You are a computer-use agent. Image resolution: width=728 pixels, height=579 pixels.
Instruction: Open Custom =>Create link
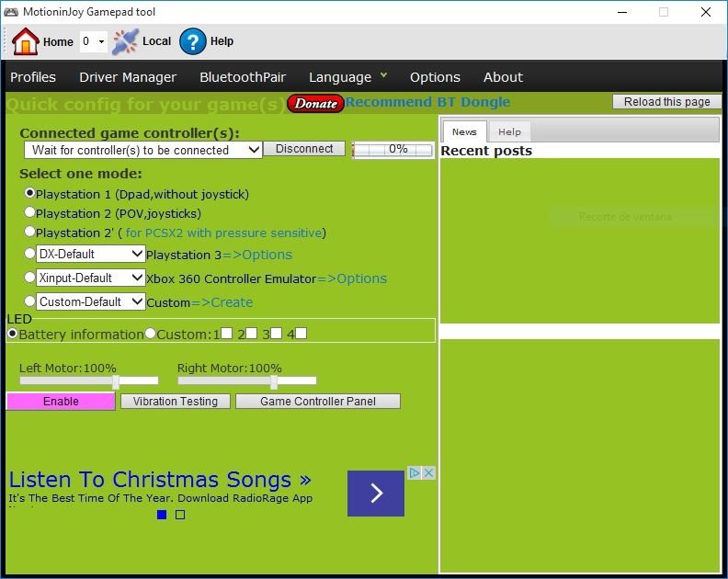(x=222, y=302)
